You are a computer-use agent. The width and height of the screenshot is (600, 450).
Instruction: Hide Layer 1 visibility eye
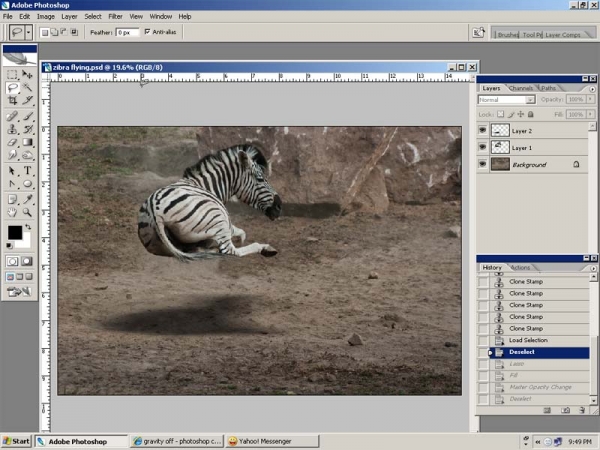click(x=483, y=147)
